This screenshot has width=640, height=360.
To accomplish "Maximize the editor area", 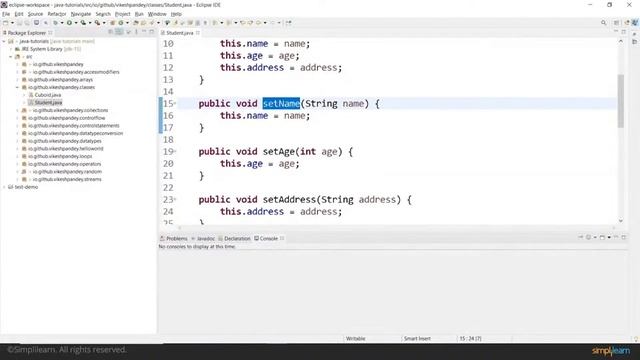I will click(x=624, y=32).
